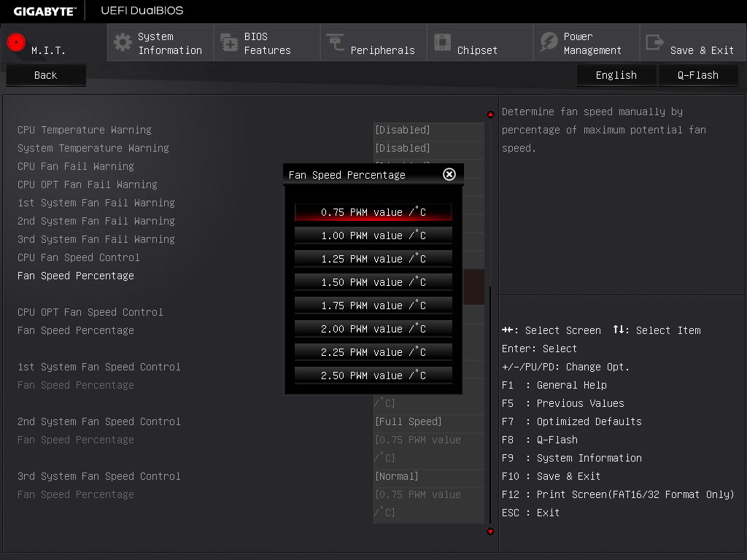Close the Fan Speed Percentage popup
Screen dimensions: 747x560
point(449,174)
